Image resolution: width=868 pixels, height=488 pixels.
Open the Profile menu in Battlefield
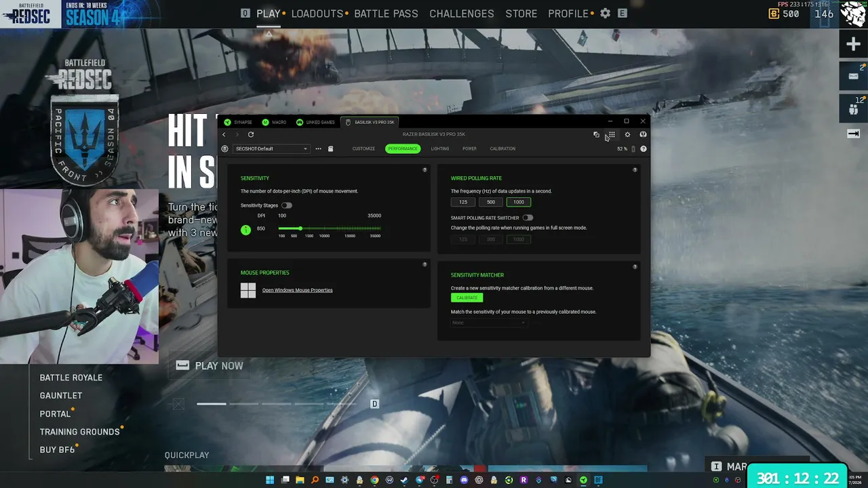click(568, 14)
